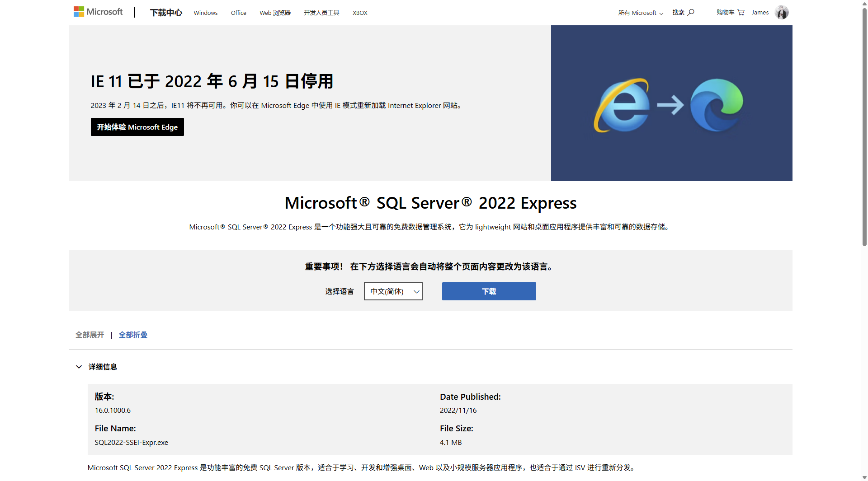
Task: Expand the 所有 Microsoft dropdown
Action: (641, 13)
